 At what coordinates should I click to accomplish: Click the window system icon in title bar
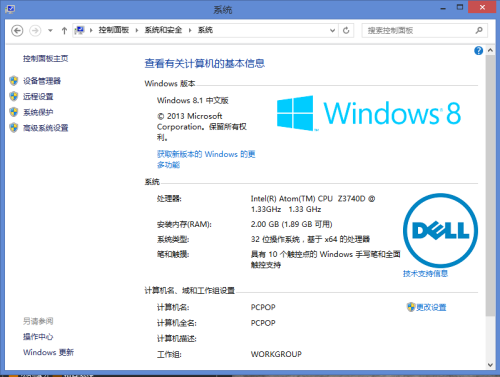10,9
